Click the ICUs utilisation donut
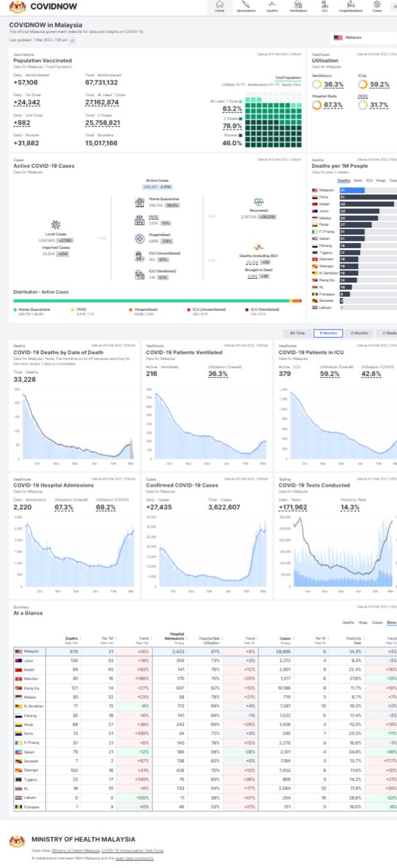This screenshot has width=397, height=868. coord(363,84)
